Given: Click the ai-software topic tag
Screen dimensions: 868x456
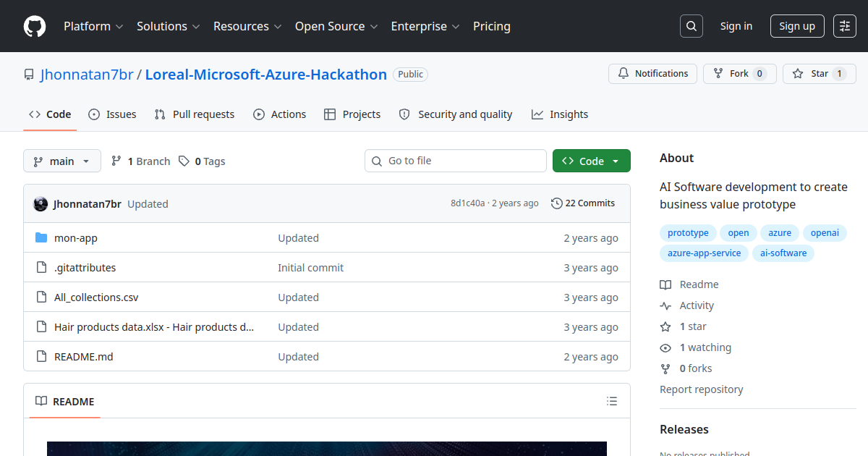Looking at the screenshot, I should [783, 253].
